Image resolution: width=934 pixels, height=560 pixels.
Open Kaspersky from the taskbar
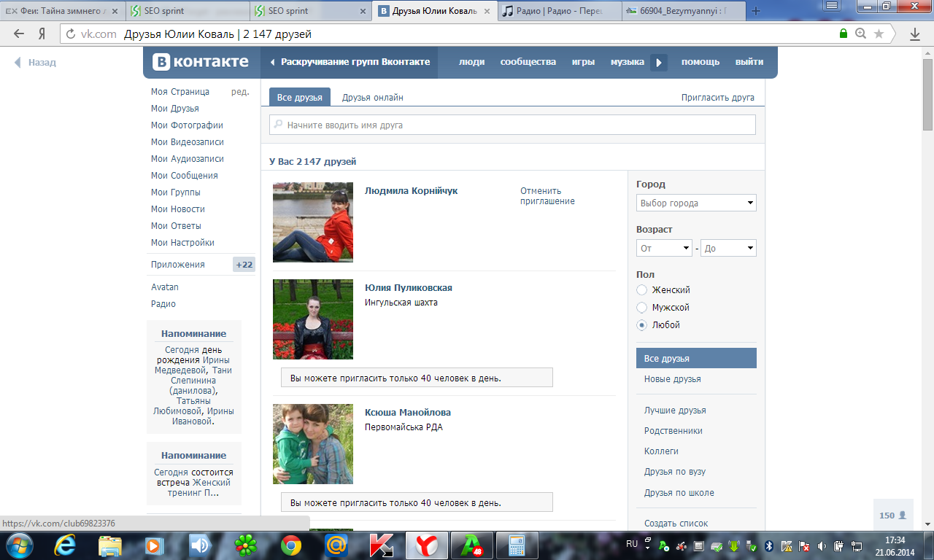click(381, 545)
